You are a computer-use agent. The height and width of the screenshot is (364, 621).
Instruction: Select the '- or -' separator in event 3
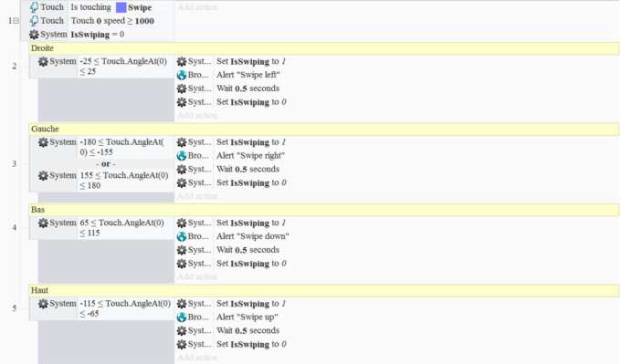[106, 164]
